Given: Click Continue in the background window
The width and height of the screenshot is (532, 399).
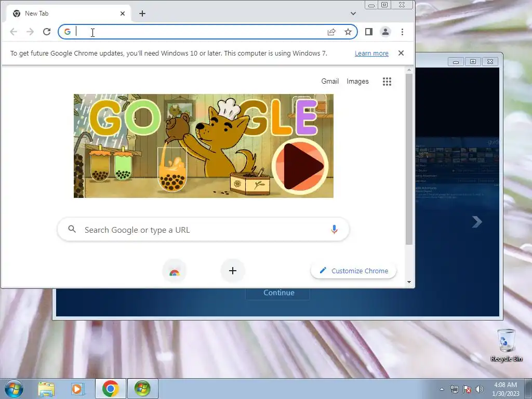Looking at the screenshot, I should click(279, 293).
